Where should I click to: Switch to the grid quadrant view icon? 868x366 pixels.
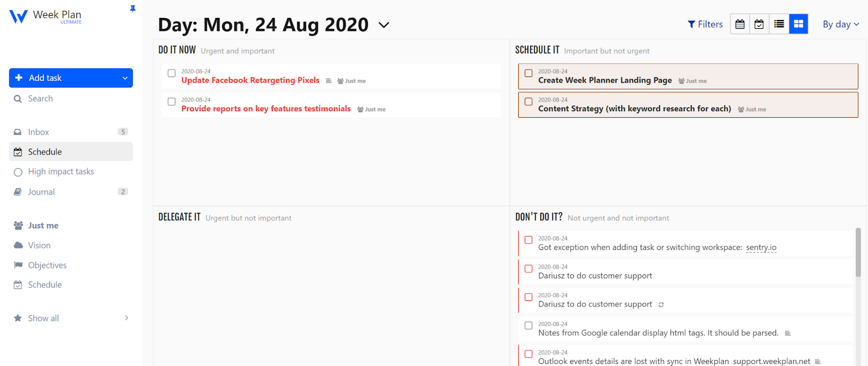pyautogui.click(x=799, y=24)
